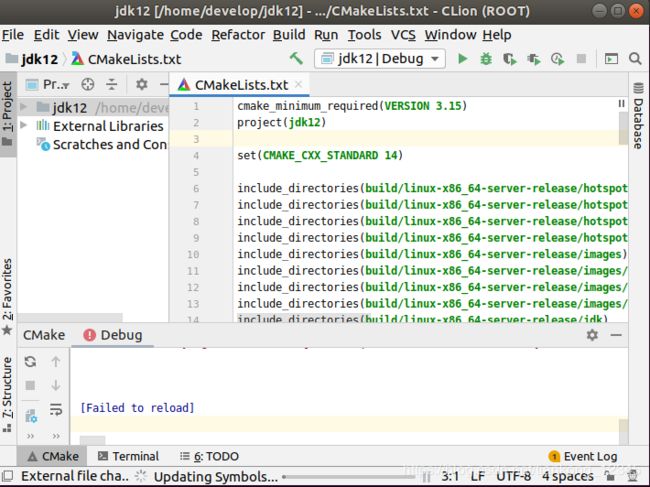
Task: Open the Navigate menu
Action: click(134, 35)
